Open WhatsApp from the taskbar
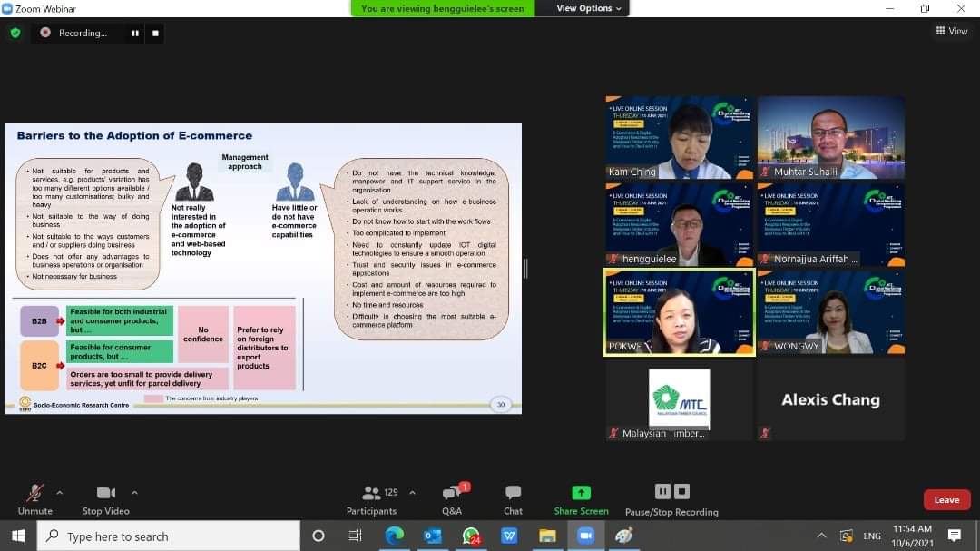980x551 pixels. pyautogui.click(x=471, y=536)
